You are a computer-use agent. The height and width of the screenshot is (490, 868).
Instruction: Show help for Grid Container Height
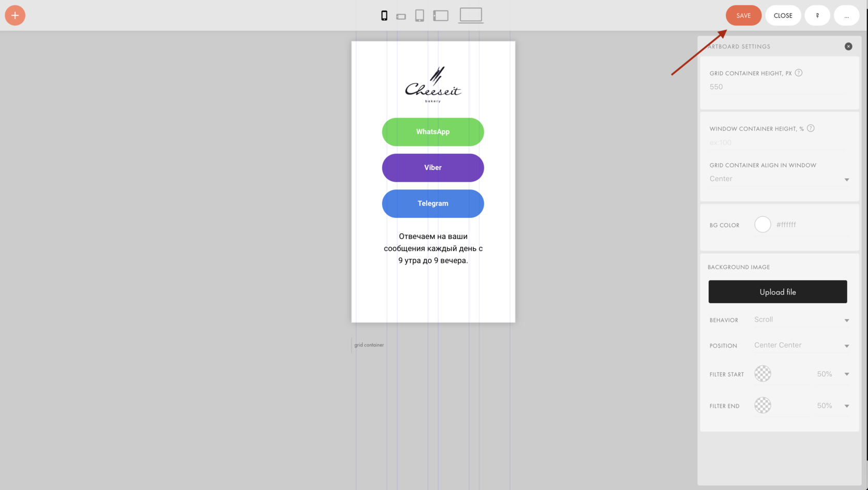[x=799, y=73]
